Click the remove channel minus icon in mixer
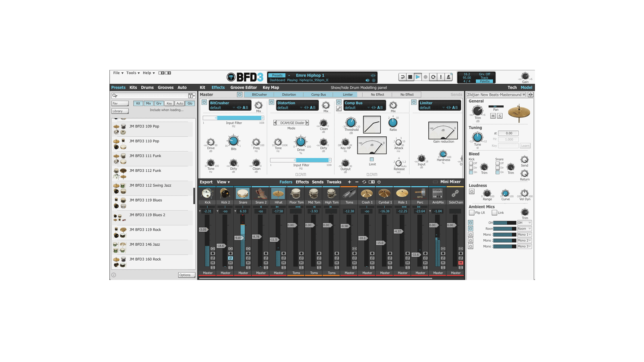The image size is (644, 362). (x=357, y=182)
